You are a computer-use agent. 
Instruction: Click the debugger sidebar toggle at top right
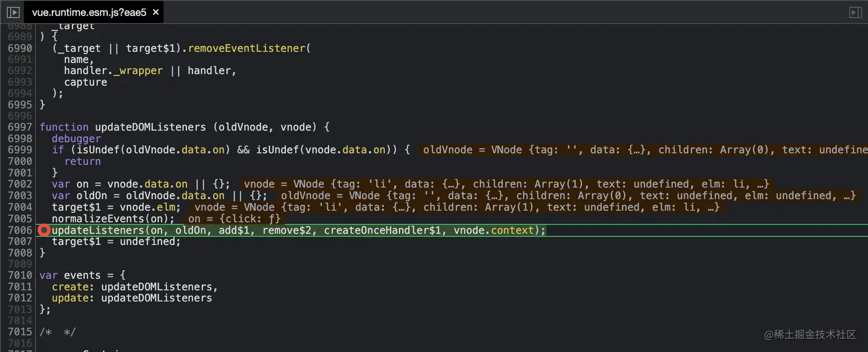coord(855,12)
